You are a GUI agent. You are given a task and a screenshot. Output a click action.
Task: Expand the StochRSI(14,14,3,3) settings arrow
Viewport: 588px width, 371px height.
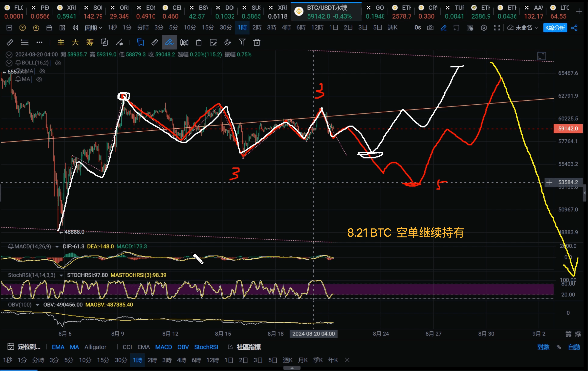coord(61,275)
